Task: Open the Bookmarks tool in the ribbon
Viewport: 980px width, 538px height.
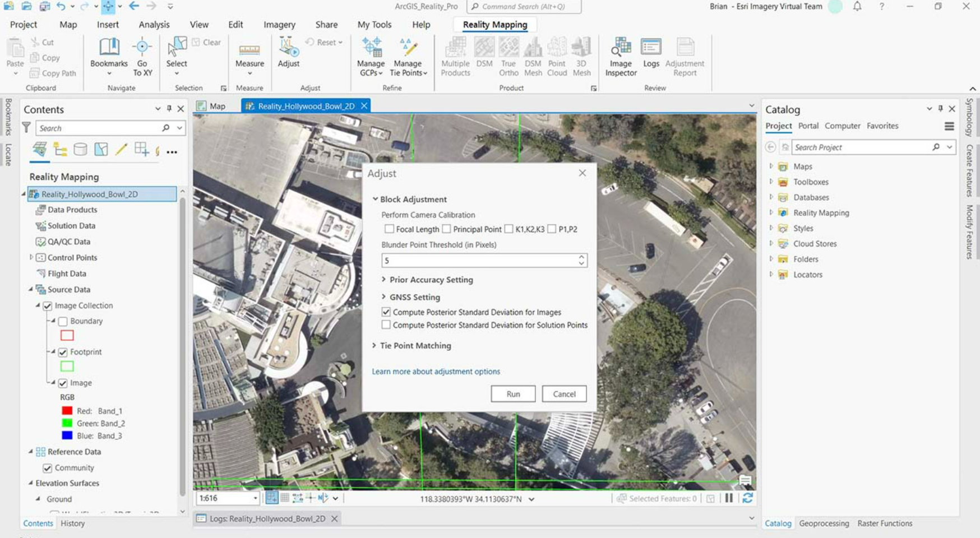Action: (109, 56)
